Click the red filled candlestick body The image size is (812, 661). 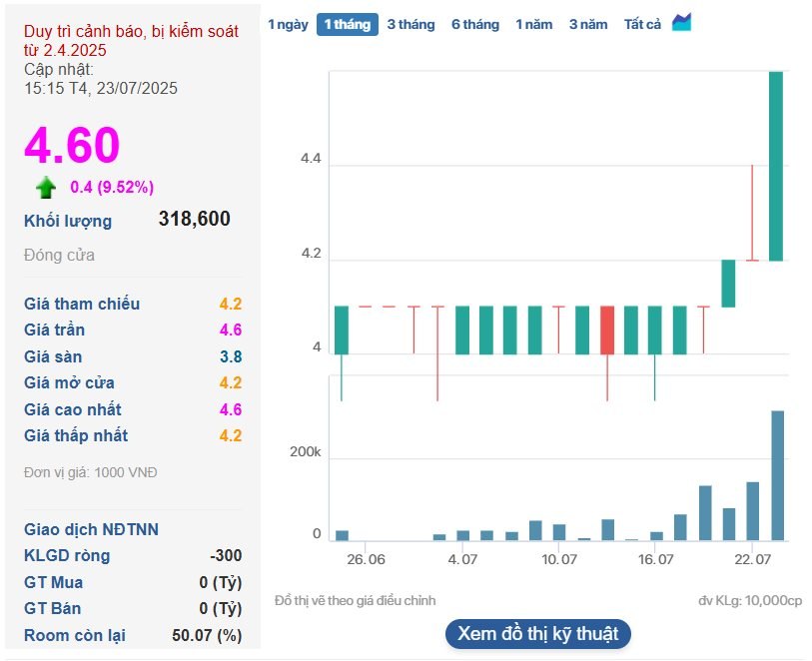(x=607, y=330)
